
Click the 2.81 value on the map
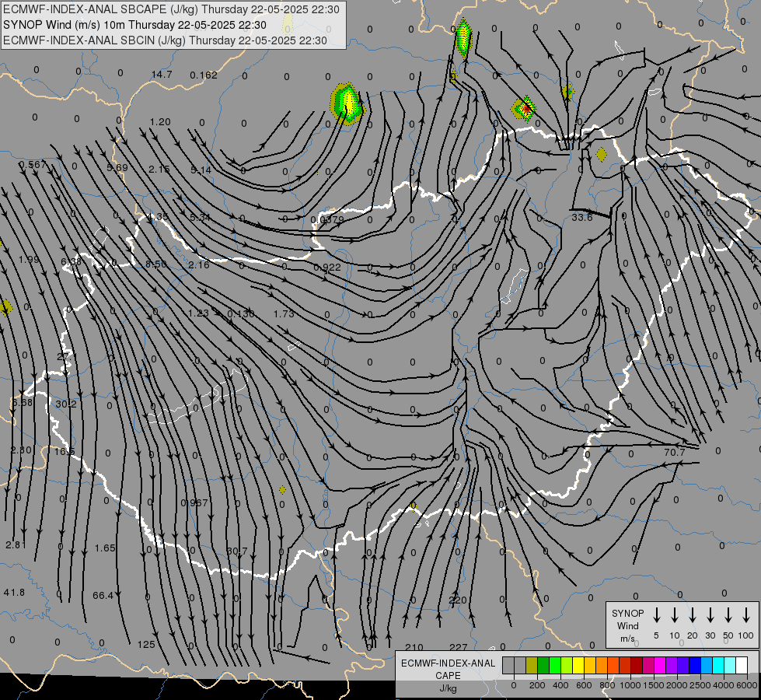16,544
